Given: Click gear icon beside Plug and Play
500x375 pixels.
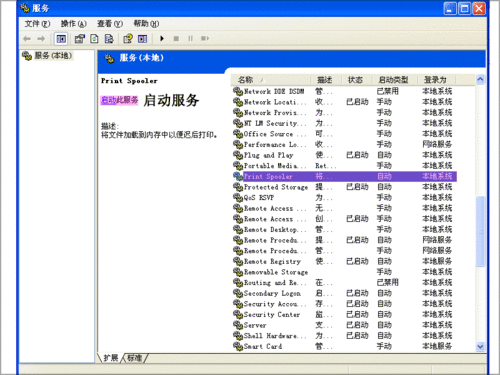Looking at the screenshot, I should pos(238,155).
